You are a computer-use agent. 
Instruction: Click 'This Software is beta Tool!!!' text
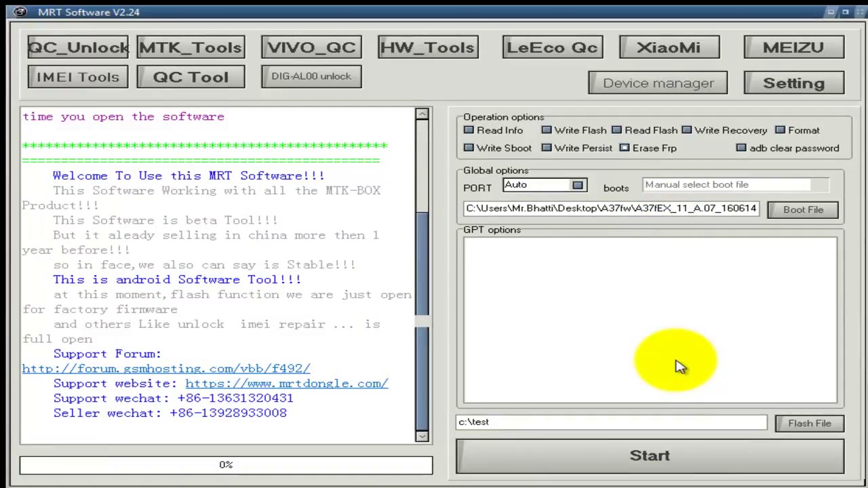[165, 220]
